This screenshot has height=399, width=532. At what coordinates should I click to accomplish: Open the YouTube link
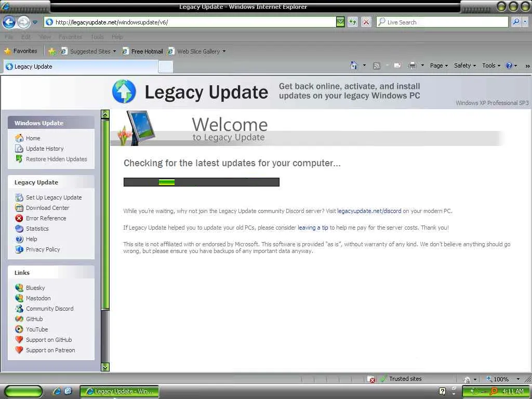37,329
